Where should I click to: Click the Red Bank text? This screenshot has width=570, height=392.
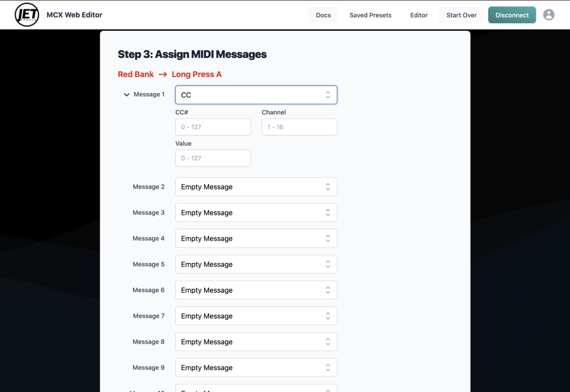click(136, 74)
